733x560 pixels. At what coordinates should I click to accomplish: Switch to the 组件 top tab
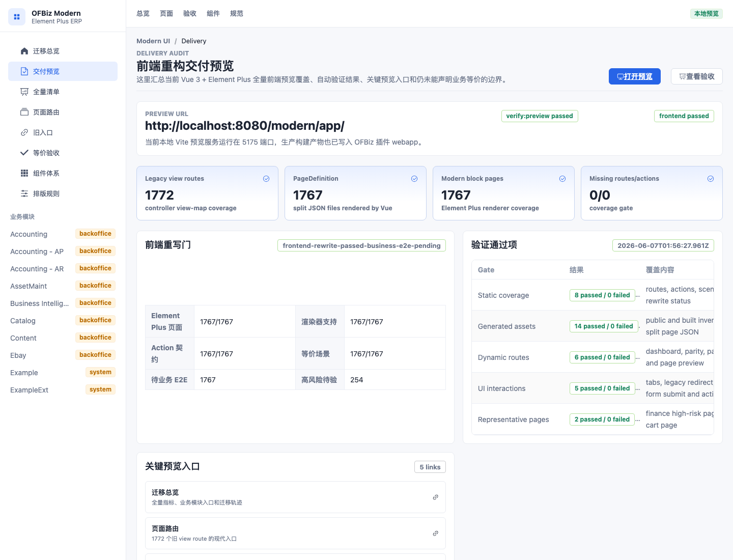tap(213, 14)
